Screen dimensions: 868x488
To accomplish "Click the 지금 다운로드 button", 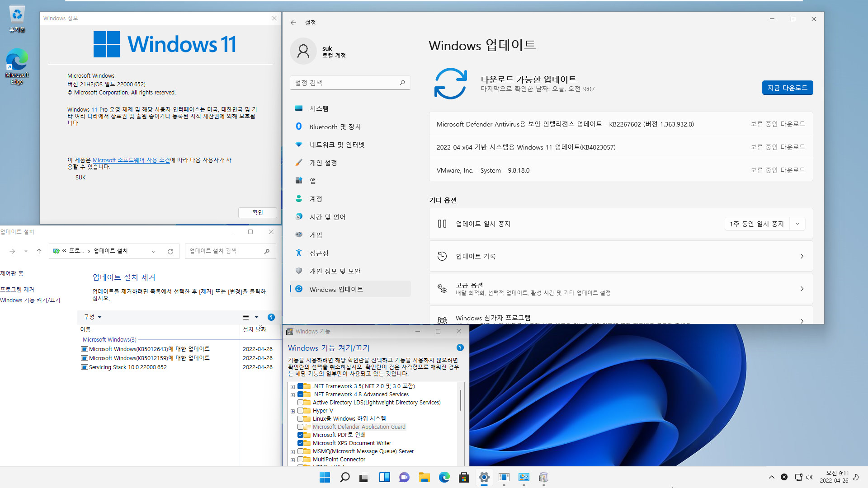I will coord(788,88).
